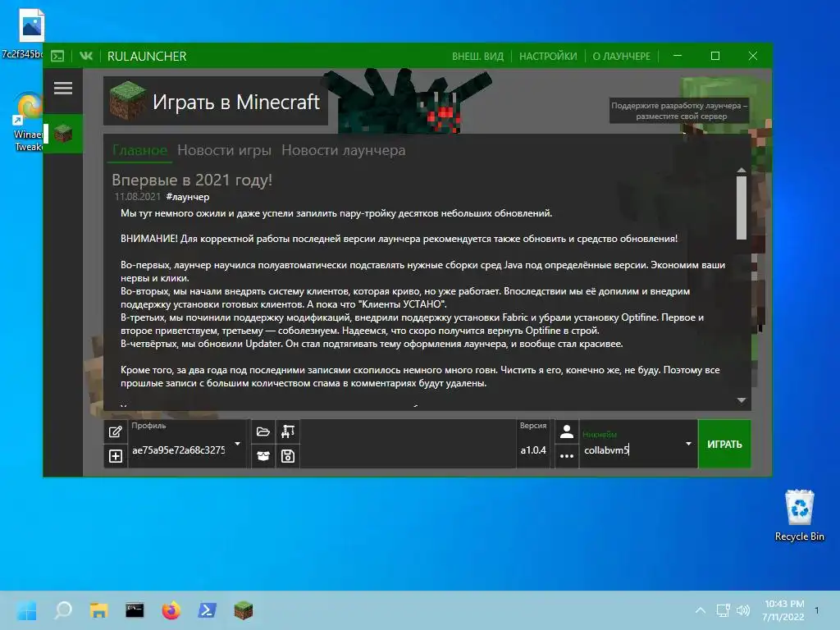The height and width of the screenshot is (630, 840).
Task: Open the clock showing 10:43 PM
Action: (x=783, y=610)
